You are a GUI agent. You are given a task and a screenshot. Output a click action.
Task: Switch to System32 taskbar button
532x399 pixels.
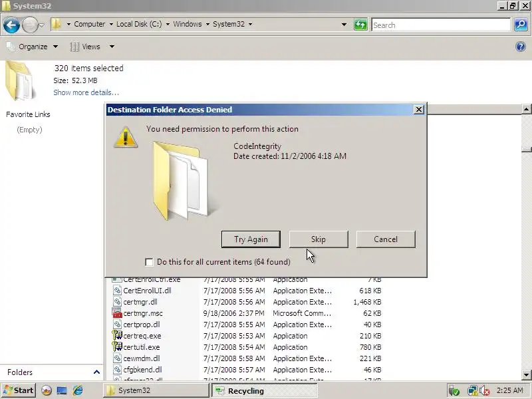[x=156, y=390]
